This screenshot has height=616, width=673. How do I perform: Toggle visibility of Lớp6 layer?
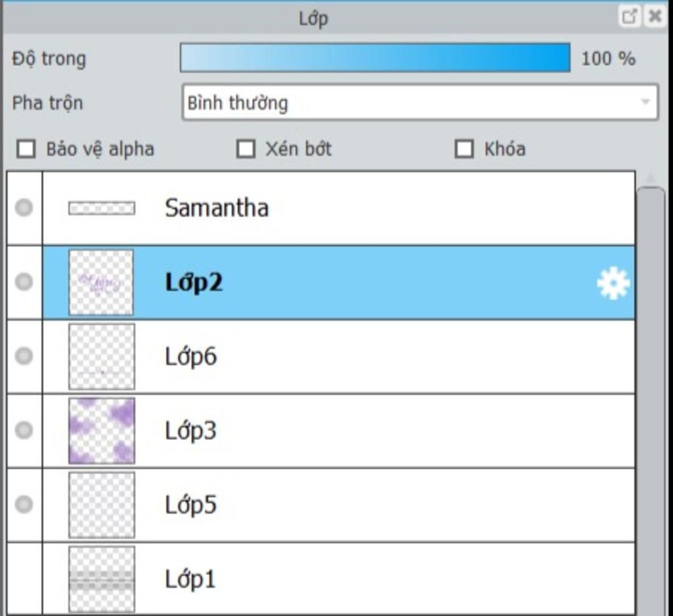(x=24, y=356)
